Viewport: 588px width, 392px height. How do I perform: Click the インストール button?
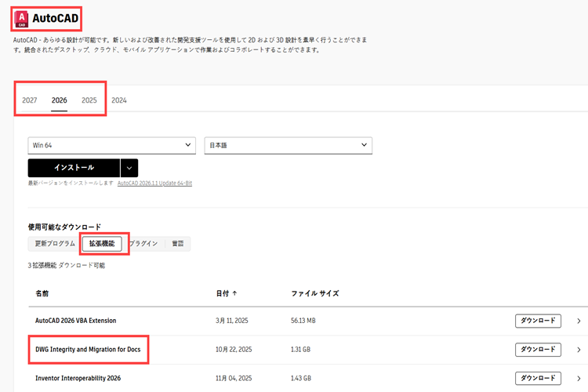[x=74, y=168]
